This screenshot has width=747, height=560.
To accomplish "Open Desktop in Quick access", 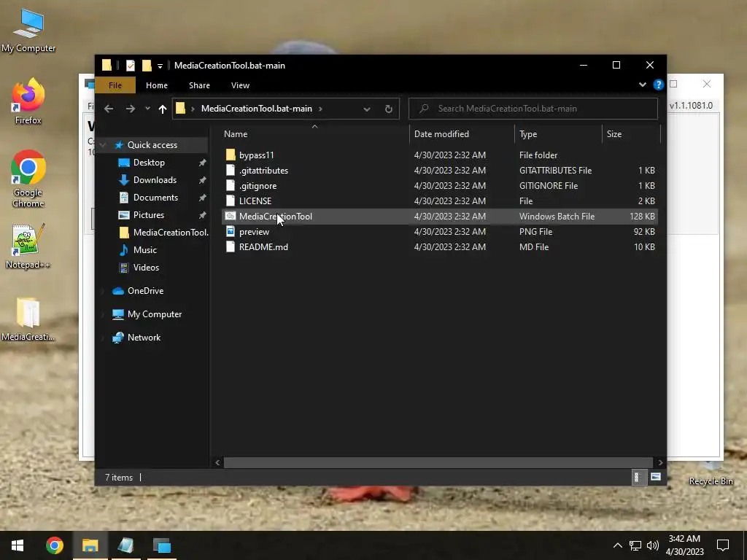I will 149,163.
